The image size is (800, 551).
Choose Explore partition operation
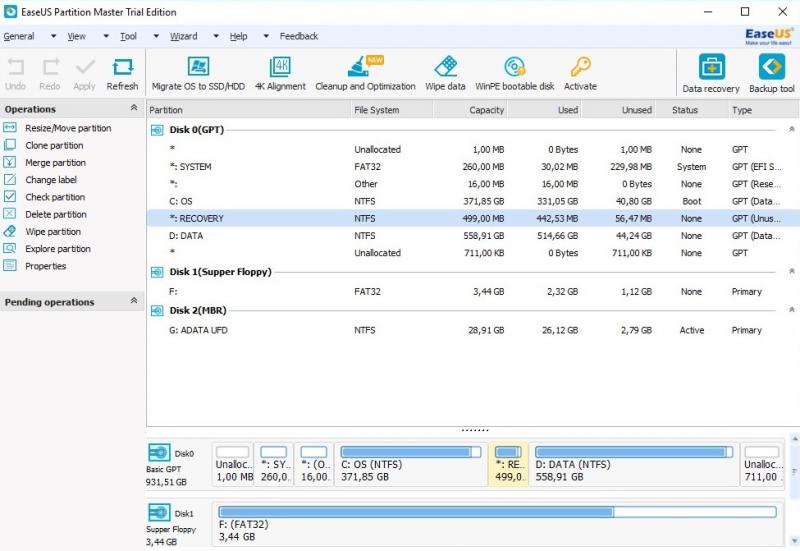click(x=58, y=248)
